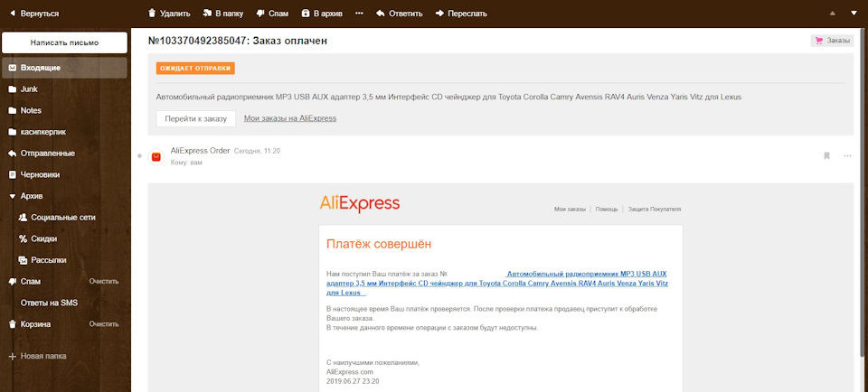Open the Входящие inbox folder
The width and height of the screenshot is (868, 392).
point(65,68)
